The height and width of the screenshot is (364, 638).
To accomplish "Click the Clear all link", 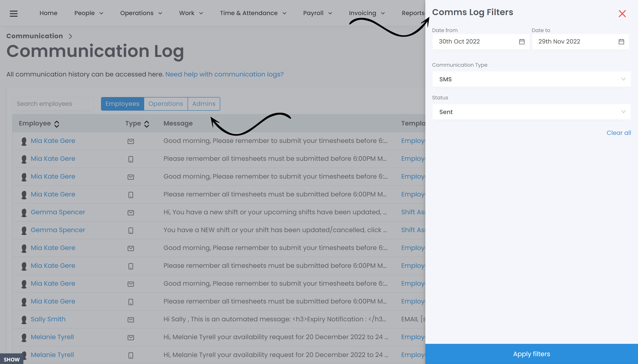I will [618, 133].
